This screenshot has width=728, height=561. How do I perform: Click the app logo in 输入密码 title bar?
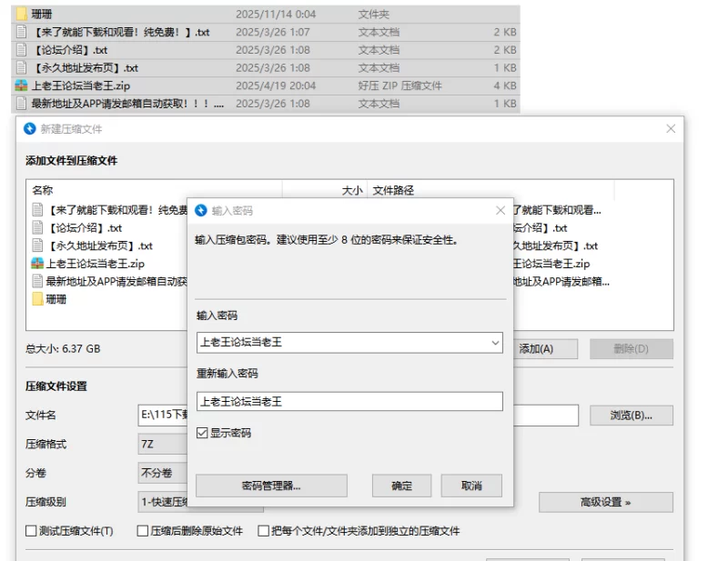tap(201, 210)
